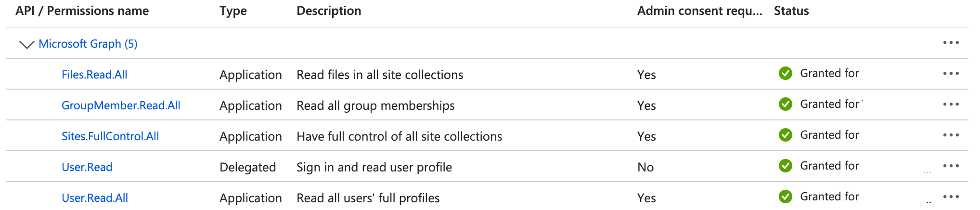Click the Admin consent required column header
The image size is (980, 210).
pos(699,11)
